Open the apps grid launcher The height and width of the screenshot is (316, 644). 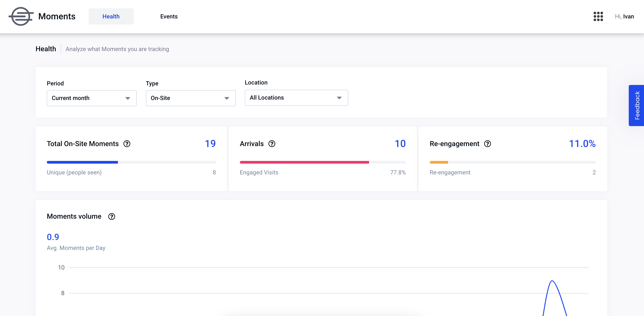[598, 16]
